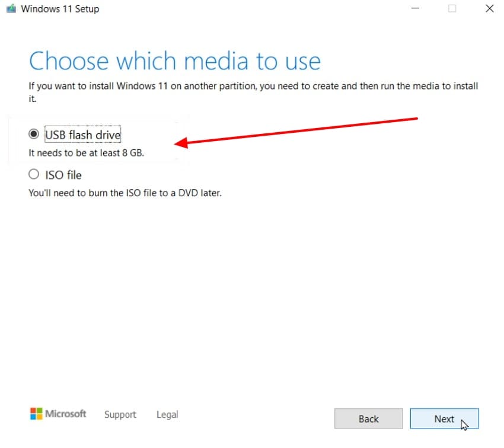Select the ISO file radio option

pos(34,174)
